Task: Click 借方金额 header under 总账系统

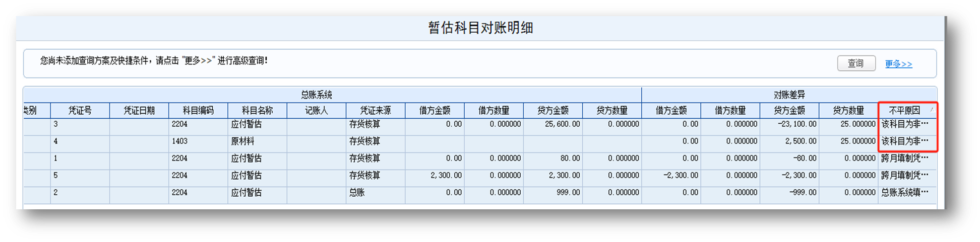Action: click(435, 110)
